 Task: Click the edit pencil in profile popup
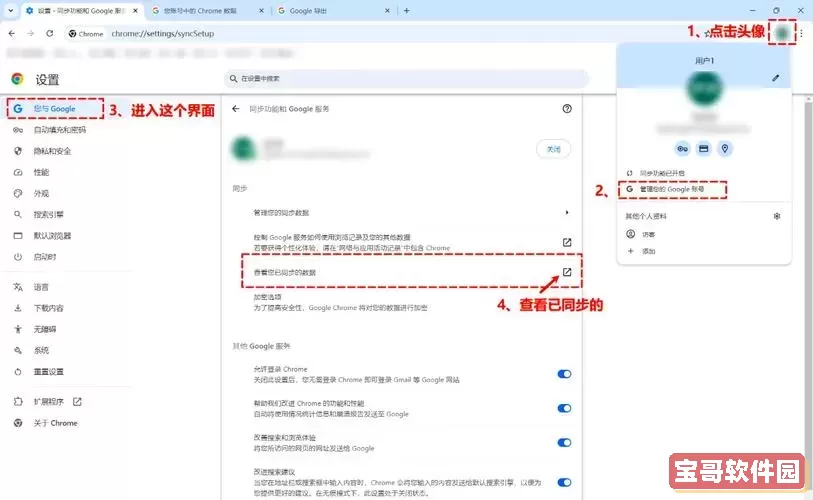click(x=775, y=78)
